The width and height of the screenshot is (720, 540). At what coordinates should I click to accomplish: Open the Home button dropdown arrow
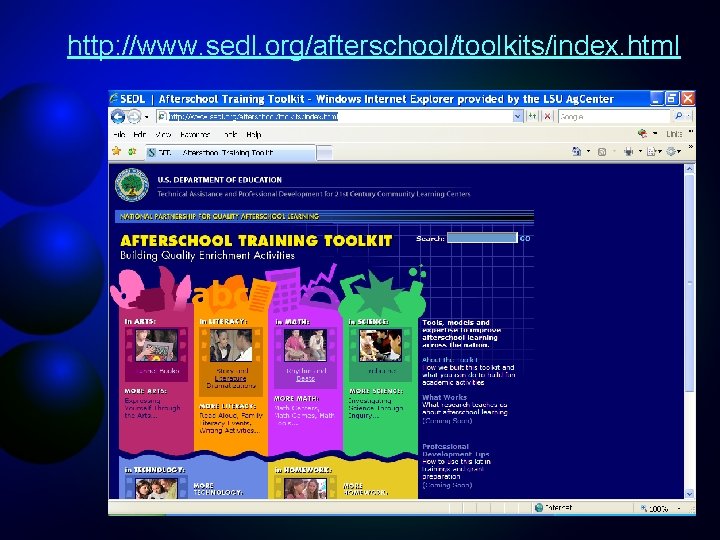tap(588, 152)
